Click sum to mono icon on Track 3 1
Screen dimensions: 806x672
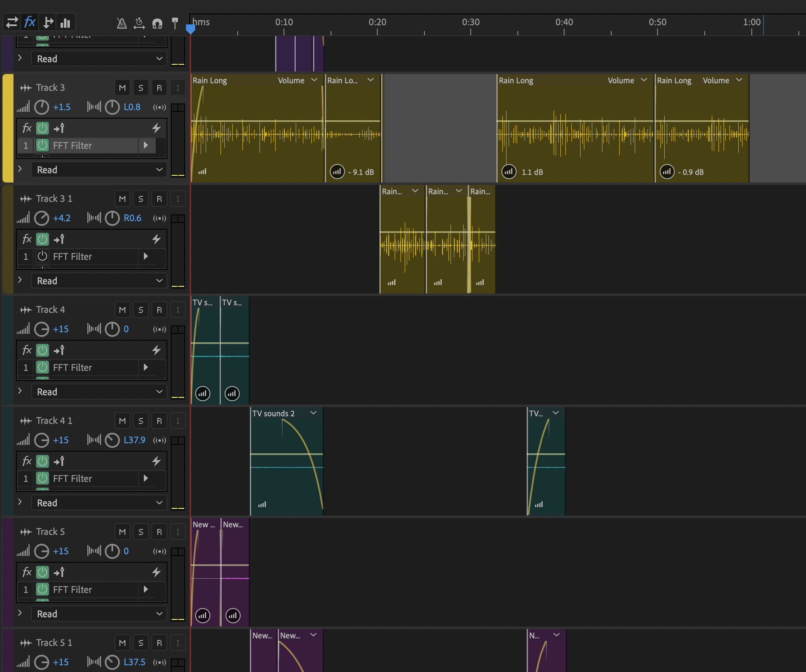[159, 218]
